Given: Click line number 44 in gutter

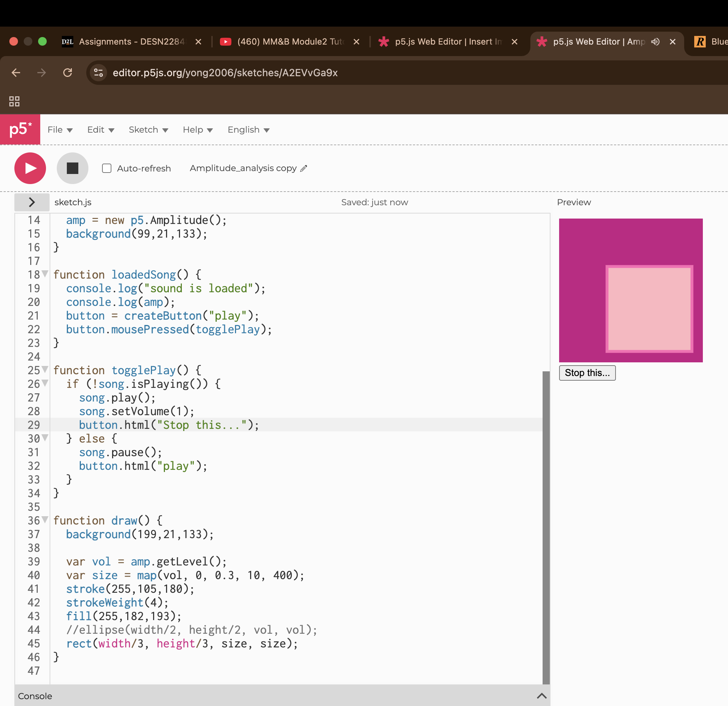Looking at the screenshot, I should click(34, 630).
